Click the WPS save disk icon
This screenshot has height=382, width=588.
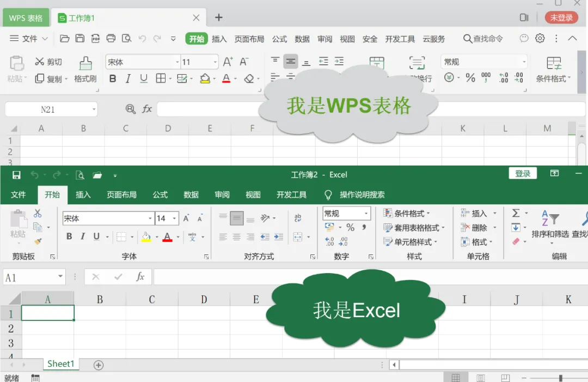pos(80,38)
